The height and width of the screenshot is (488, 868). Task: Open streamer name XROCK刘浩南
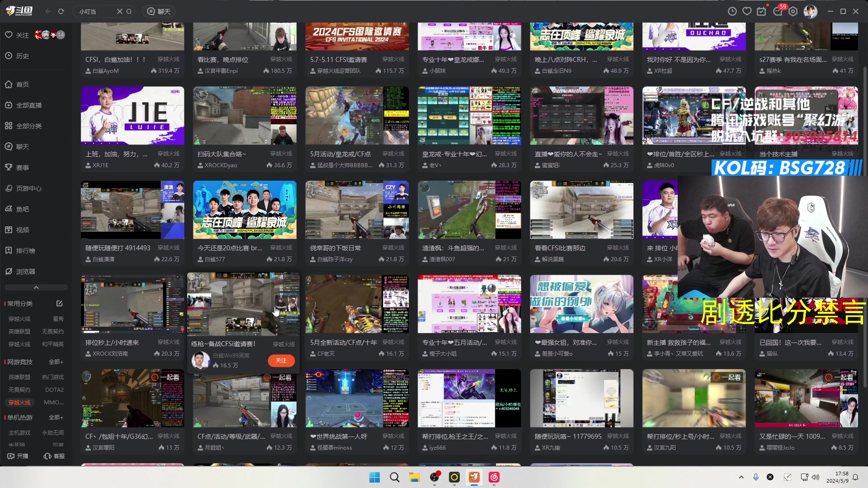[110, 354]
